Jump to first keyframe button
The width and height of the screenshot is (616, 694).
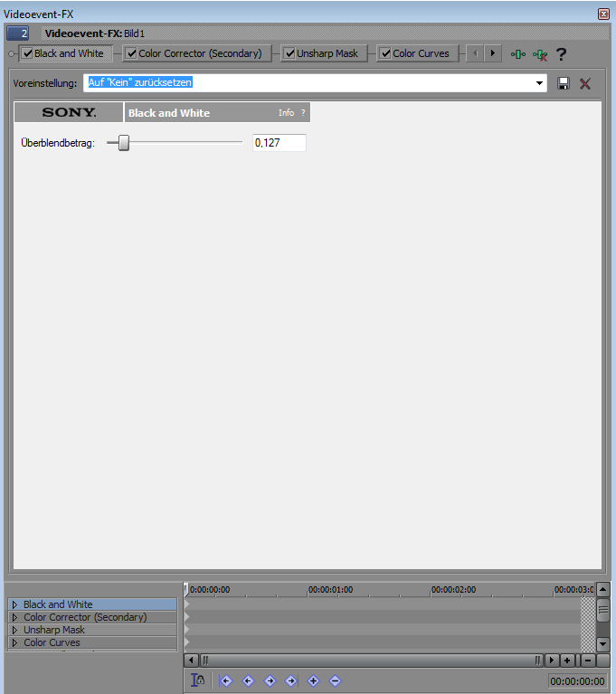click(226, 680)
